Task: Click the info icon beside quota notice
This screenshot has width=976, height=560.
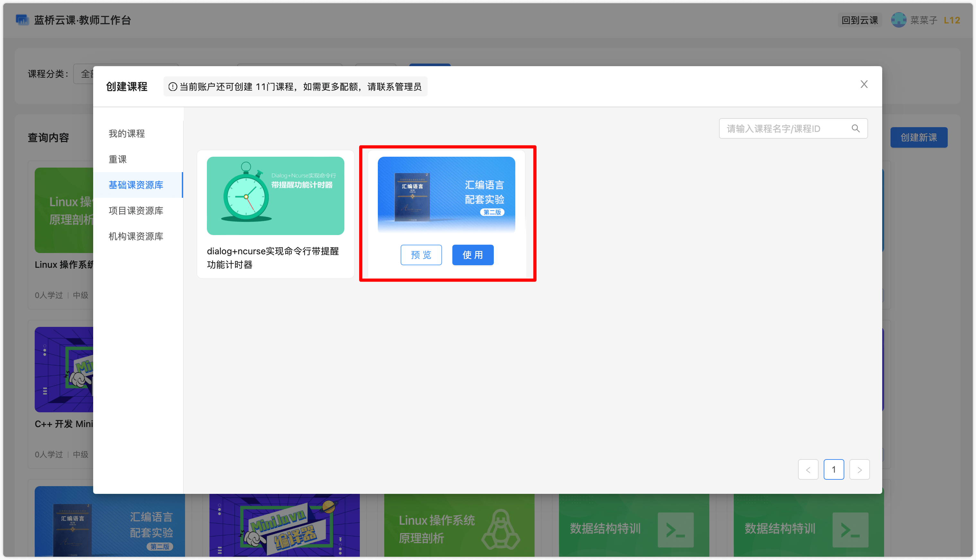Action: (x=173, y=87)
